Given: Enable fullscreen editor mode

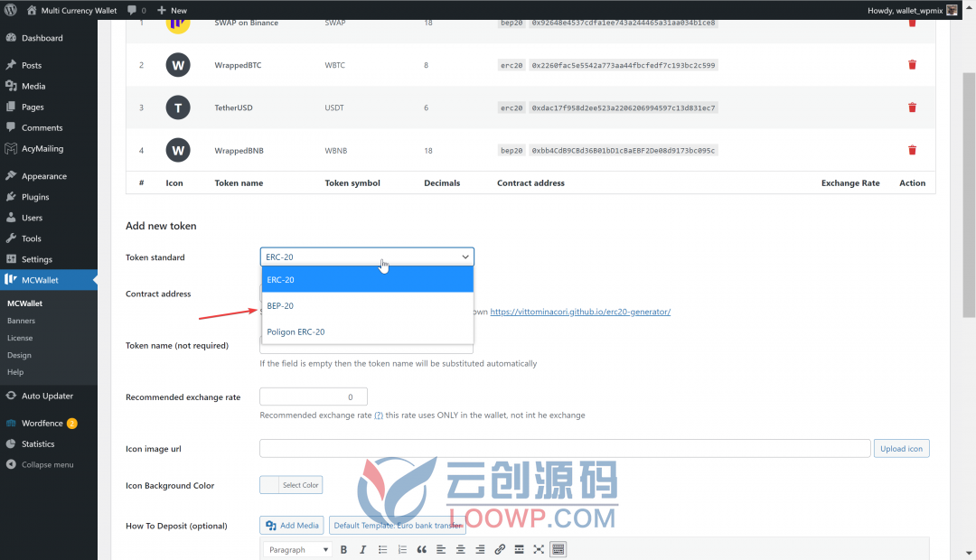Looking at the screenshot, I should click(539, 549).
